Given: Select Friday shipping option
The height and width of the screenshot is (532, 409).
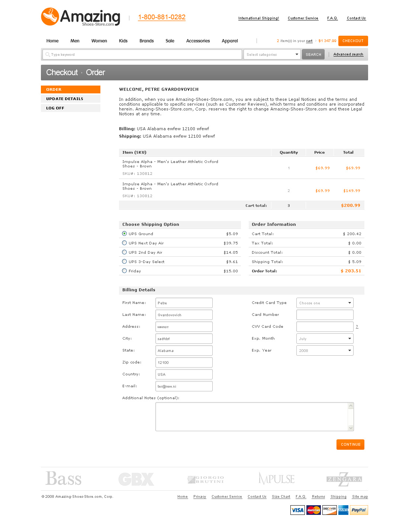Looking at the screenshot, I should click(x=125, y=271).
